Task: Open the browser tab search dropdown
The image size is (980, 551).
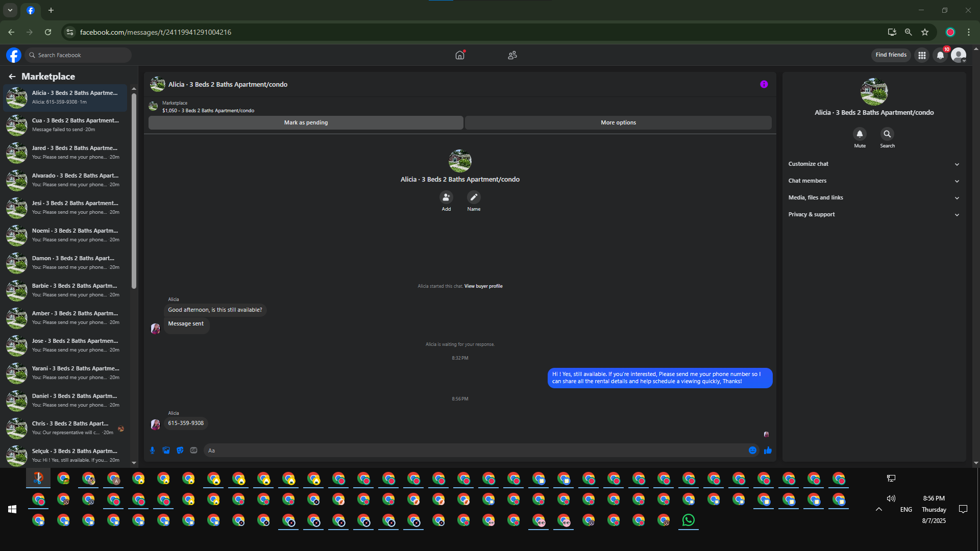Action: [10, 10]
